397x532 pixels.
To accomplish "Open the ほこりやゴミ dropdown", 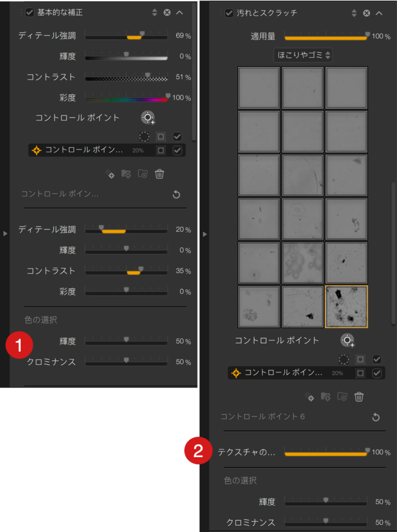I will 303,55.
